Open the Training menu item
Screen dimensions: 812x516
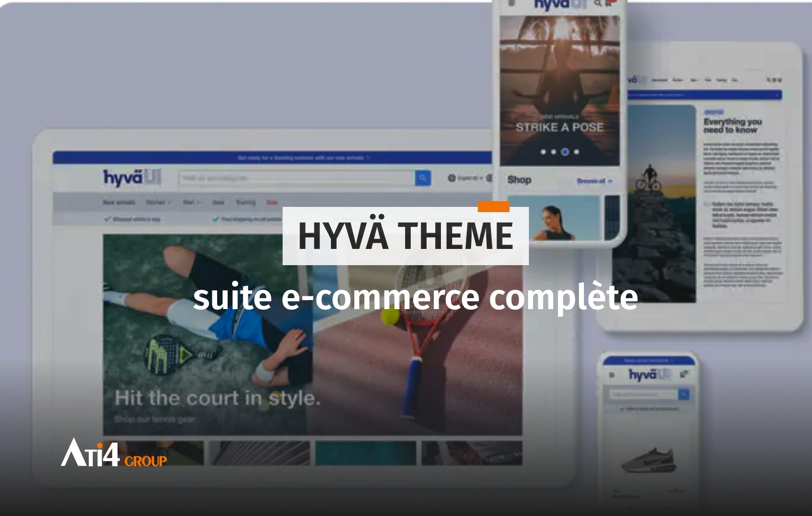246,202
